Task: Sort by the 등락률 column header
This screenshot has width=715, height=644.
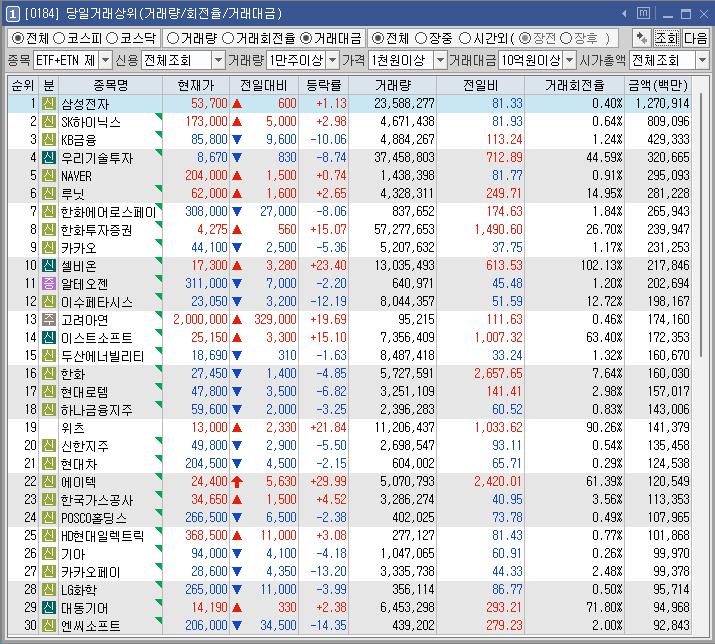Action: [x=324, y=85]
